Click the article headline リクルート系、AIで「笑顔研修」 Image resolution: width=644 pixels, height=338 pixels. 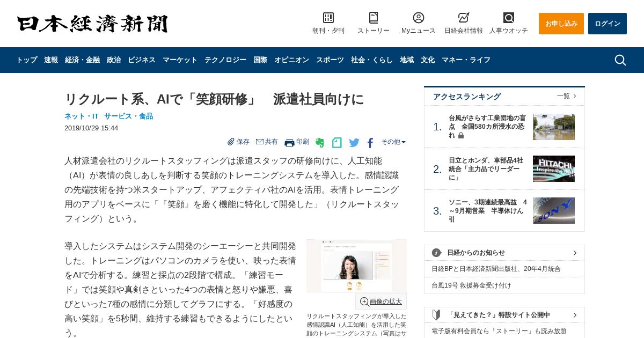point(214,99)
